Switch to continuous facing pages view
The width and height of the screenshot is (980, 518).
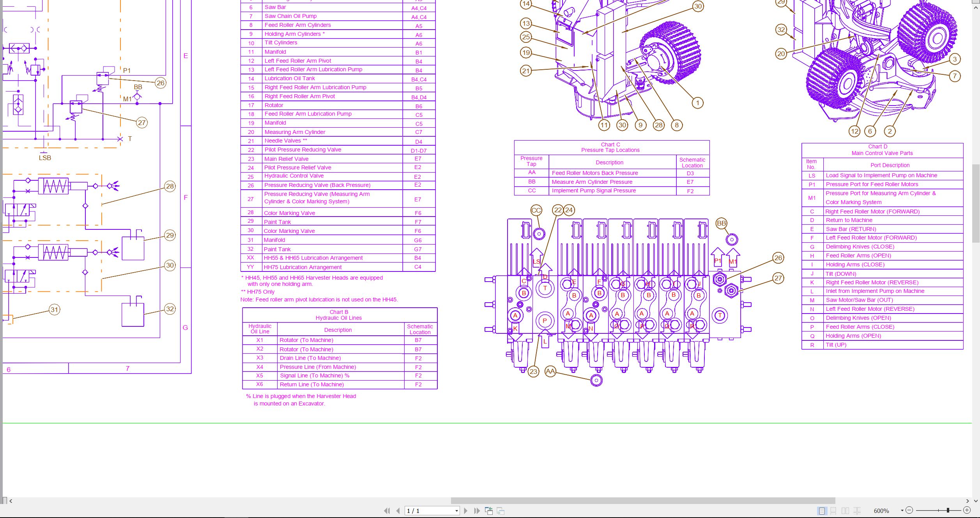[857, 511]
